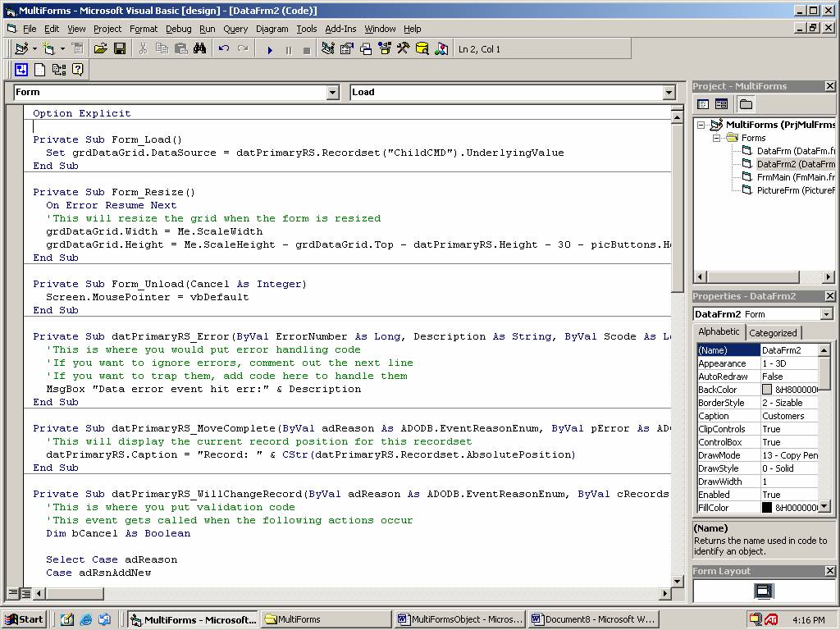
Task: Click the BackColor property color swatch
Action: (x=767, y=390)
